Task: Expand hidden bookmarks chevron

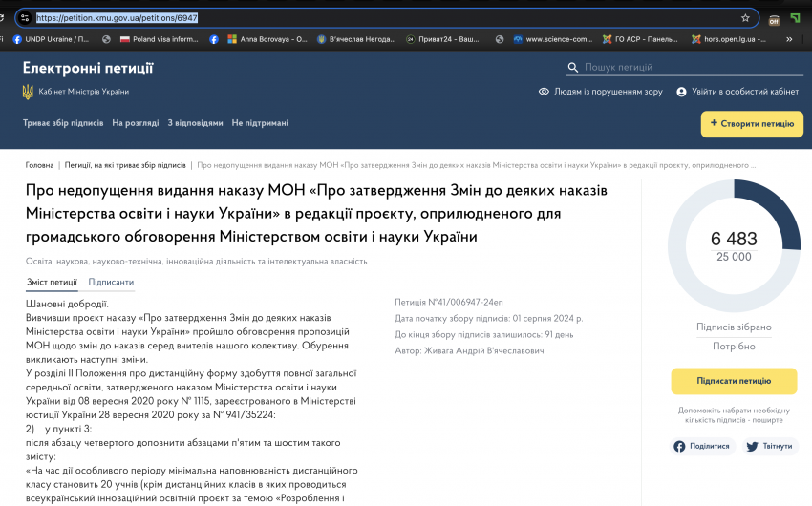Action: (789, 39)
